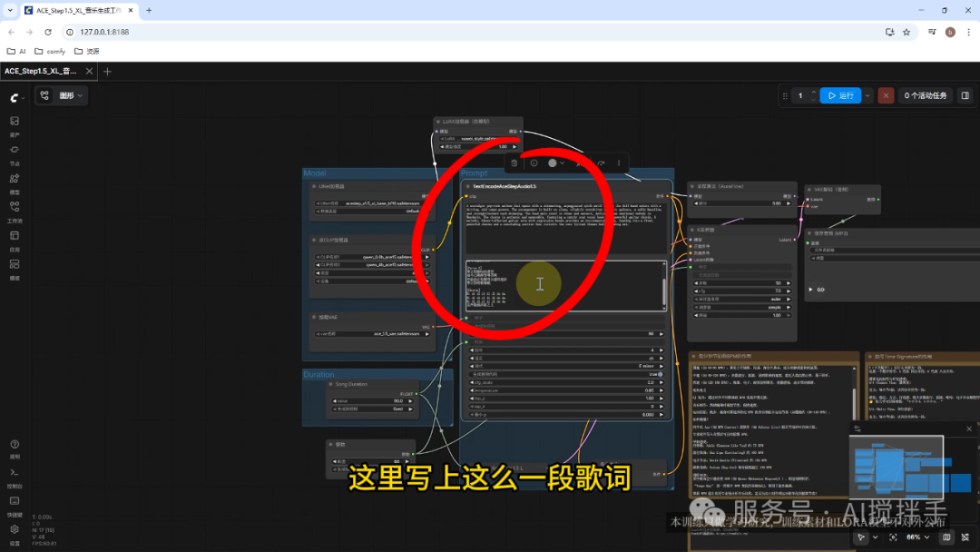
Task: Toggle the Console terminal panel
Action: [15, 473]
